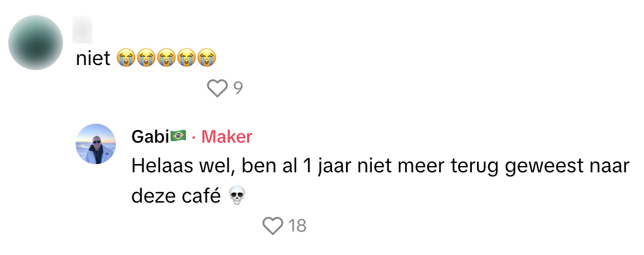This screenshot has width=644, height=255.
Task: Click the like count 18
Action: [297, 226]
